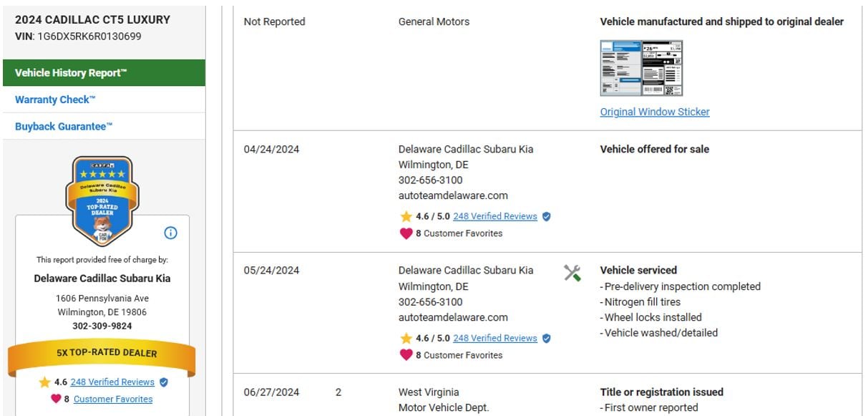Click the wrench service icon
Viewport: 868px width, 416px height.
pos(572,273)
